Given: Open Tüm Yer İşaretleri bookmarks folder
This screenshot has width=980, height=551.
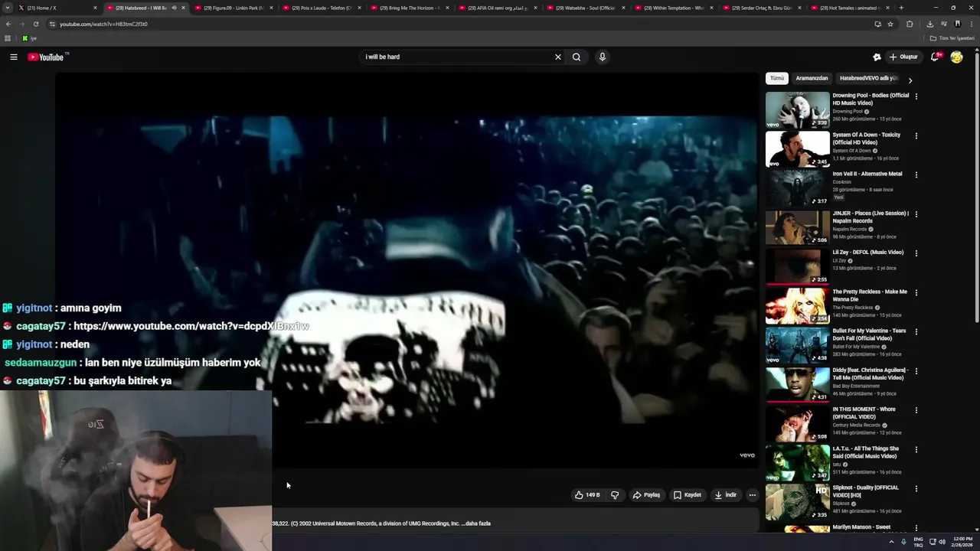Looking at the screenshot, I should 952,38.
